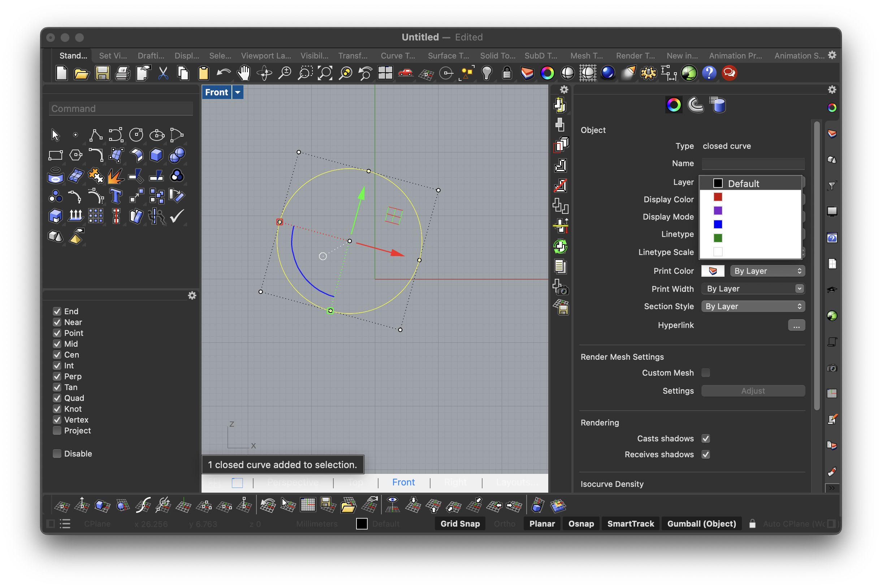Screen dimensions: 882x588
Task: Choose the red layer color swatch
Action: (x=718, y=197)
